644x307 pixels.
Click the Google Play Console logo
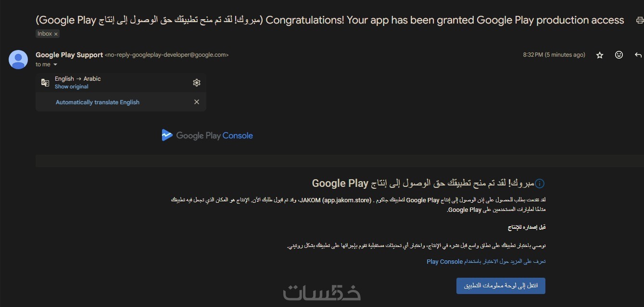(207, 135)
